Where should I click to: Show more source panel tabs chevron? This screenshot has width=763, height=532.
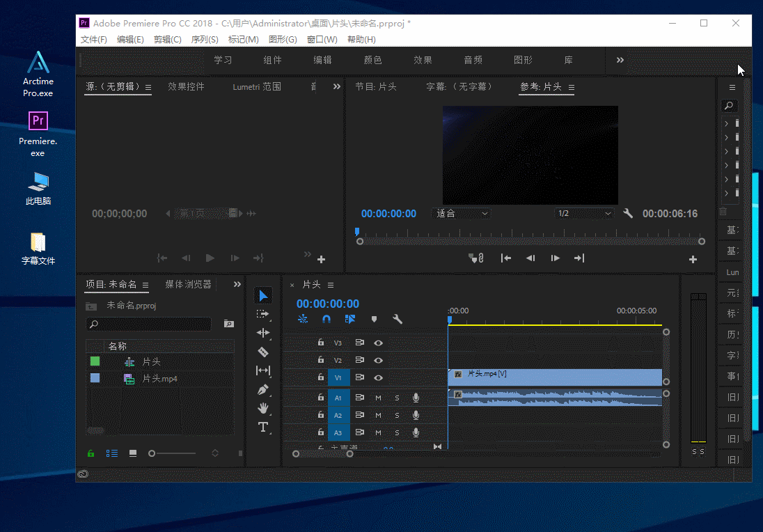click(x=337, y=86)
